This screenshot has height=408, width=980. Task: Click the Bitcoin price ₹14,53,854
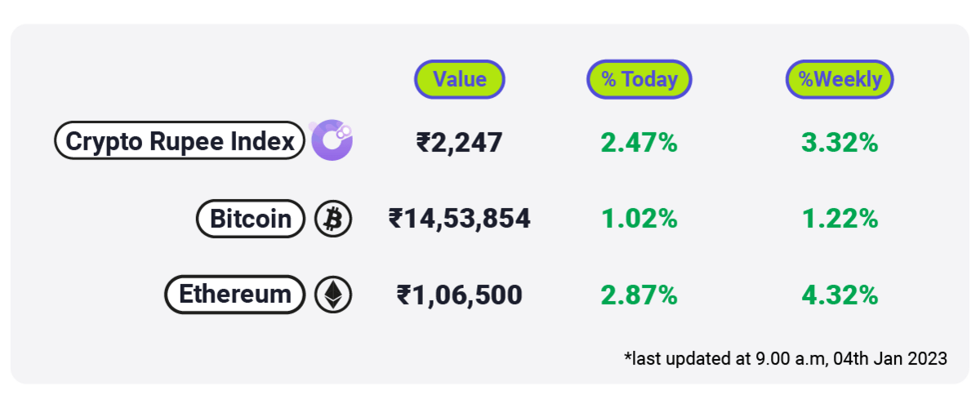pos(460,219)
